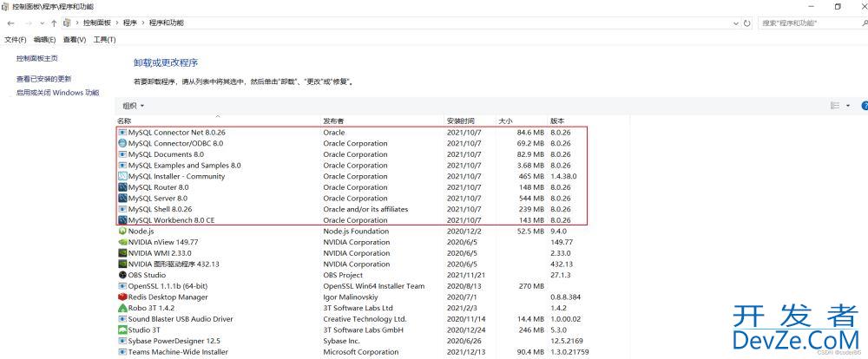Open the 查看(V) menu
Image resolution: width=868 pixels, height=359 pixels.
tap(75, 40)
